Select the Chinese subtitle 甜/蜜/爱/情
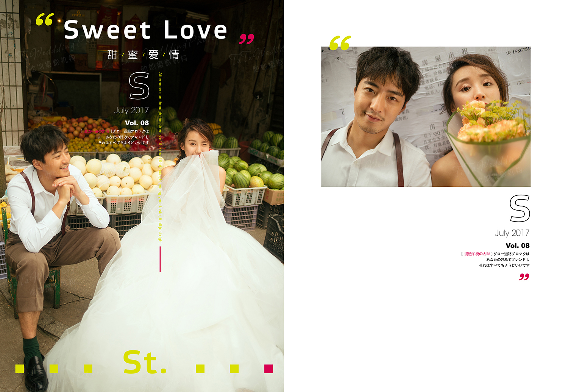Image resolution: width=568 pixels, height=392 pixels. [x=143, y=55]
